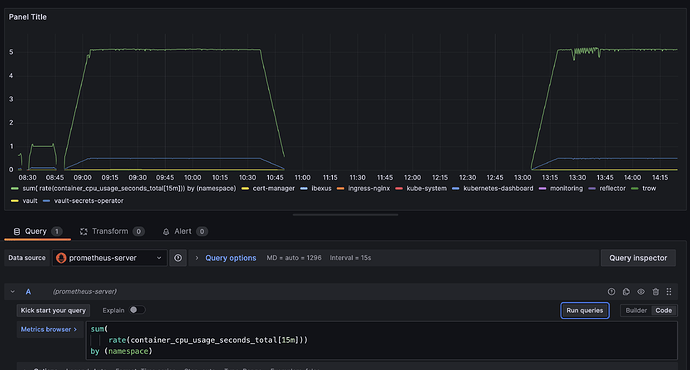Click the drag handle dots on query A

(x=669, y=292)
